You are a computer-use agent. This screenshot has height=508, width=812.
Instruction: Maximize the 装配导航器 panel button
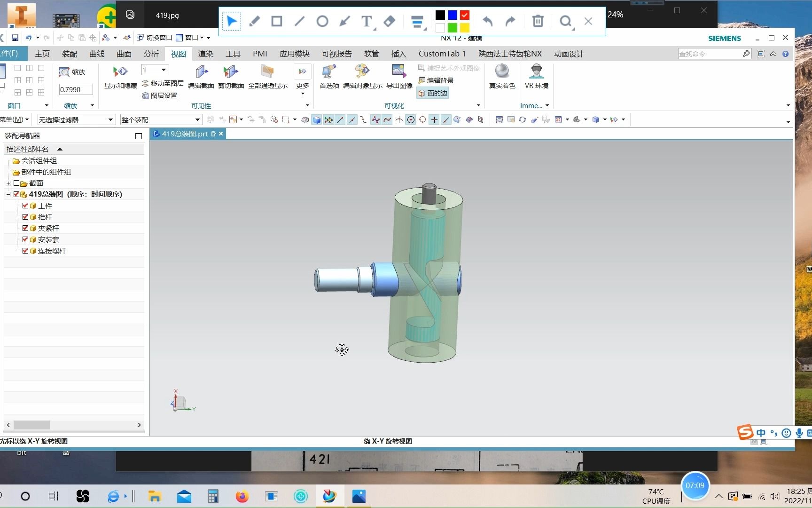click(x=139, y=136)
